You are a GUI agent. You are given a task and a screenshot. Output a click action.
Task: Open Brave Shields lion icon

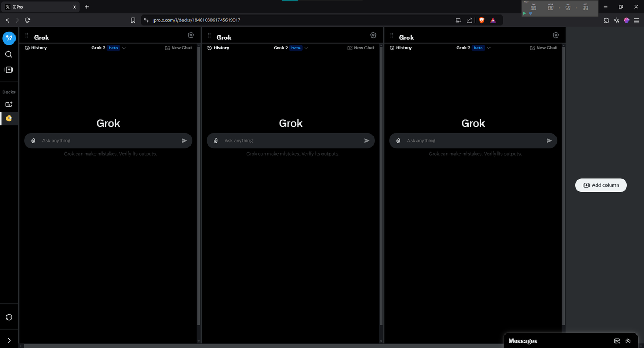481,20
